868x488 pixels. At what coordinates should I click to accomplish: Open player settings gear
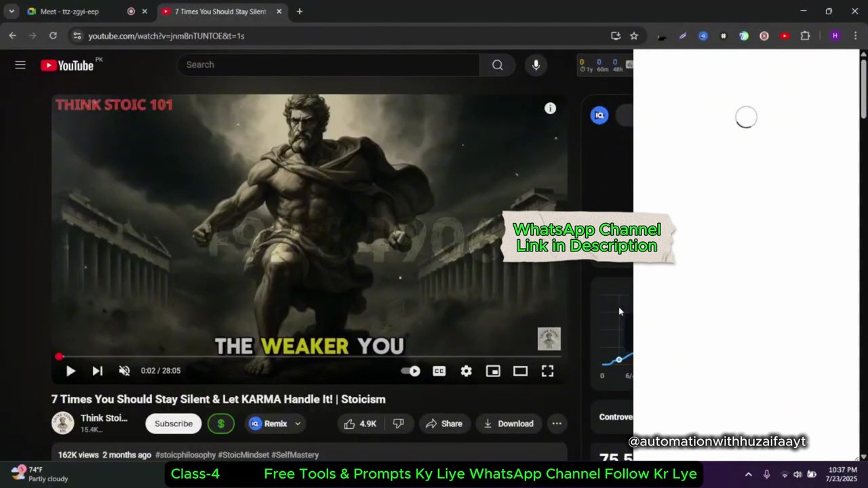coord(466,371)
